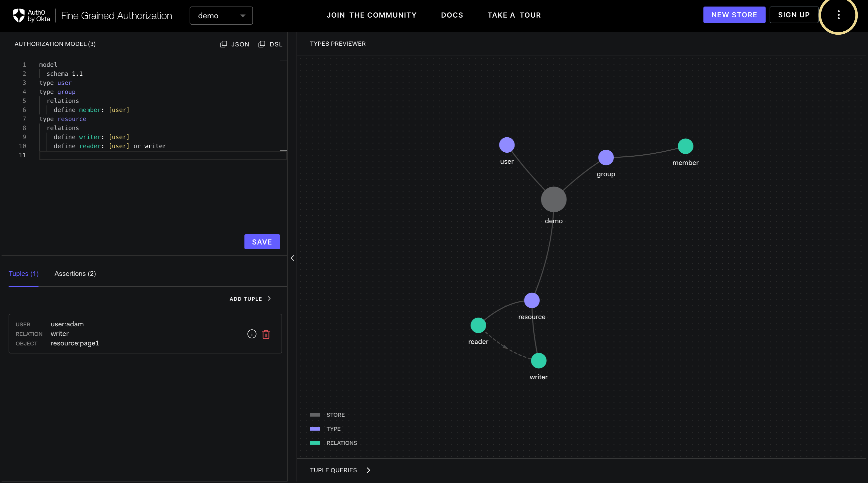Click the editor minimap scrollbar

(x=283, y=143)
